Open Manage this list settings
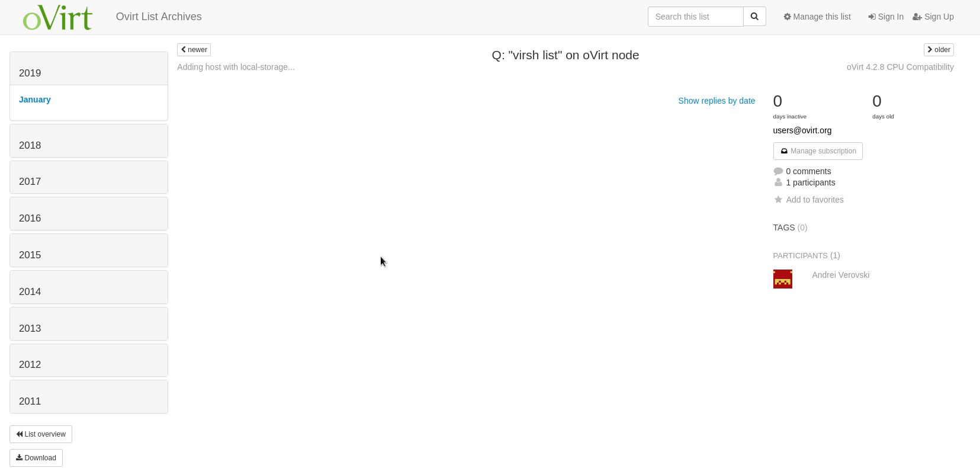The image size is (980, 468). pyautogui.click(x=817, y=17)
